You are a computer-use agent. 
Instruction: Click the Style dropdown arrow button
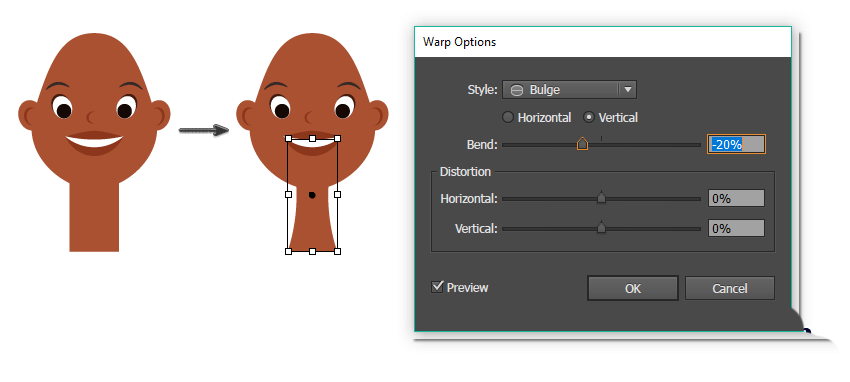pos(628,90)
